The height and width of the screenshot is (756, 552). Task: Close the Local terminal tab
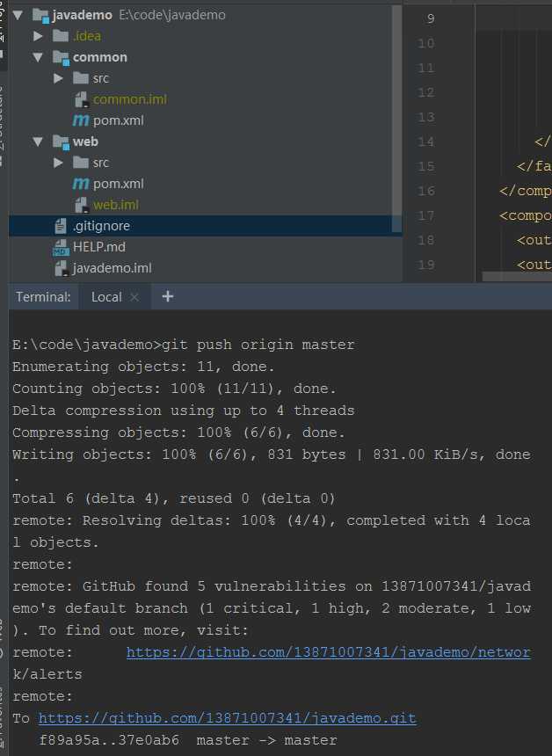click(x=134, y=297)
